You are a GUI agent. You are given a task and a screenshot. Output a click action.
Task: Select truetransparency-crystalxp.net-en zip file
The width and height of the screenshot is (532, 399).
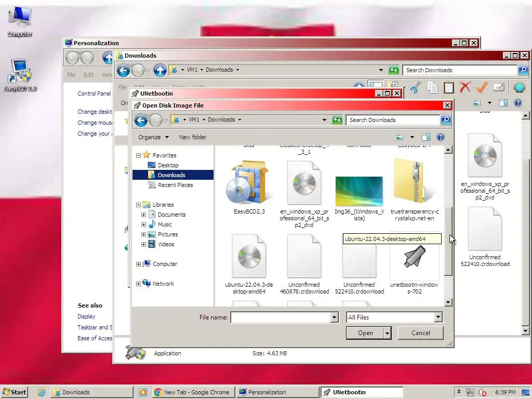(414, 190)
